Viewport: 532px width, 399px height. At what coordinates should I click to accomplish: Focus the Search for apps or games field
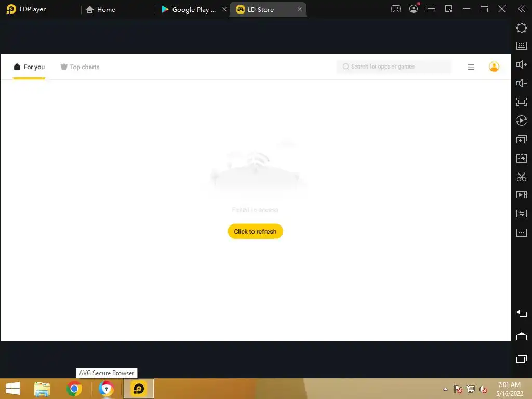(394, 66)
